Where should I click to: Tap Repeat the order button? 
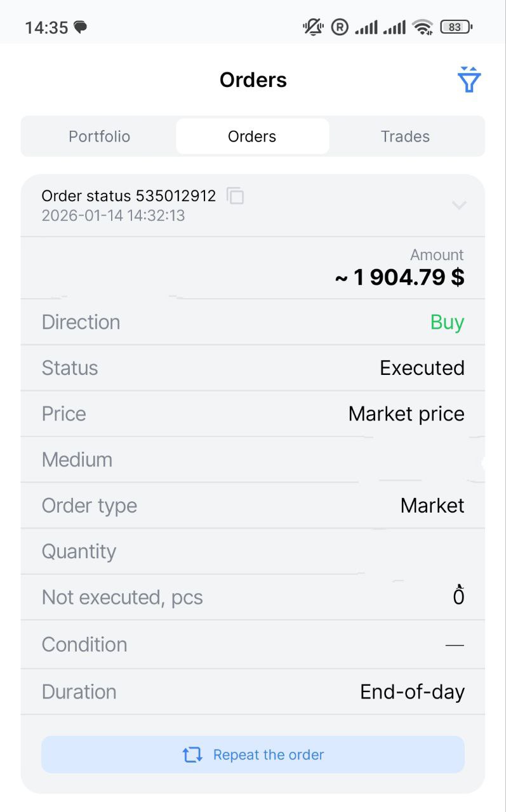click(x=253, y=754)
